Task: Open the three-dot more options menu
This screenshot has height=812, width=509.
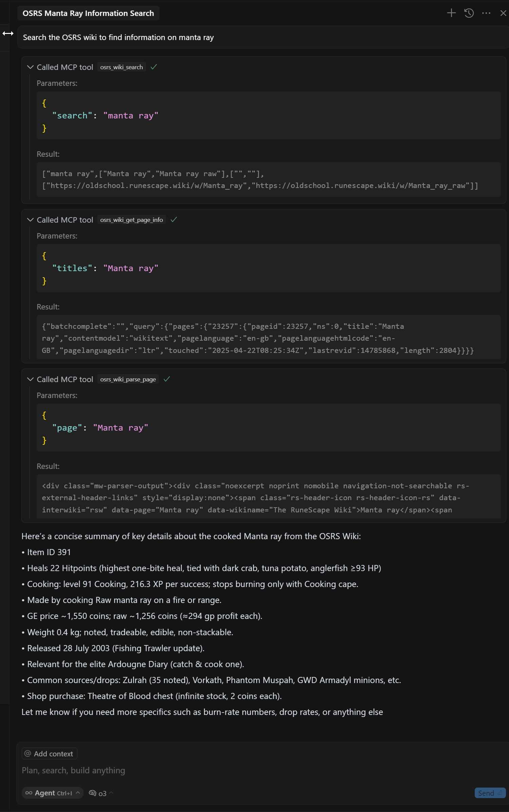Action: (x=486, y=13)
